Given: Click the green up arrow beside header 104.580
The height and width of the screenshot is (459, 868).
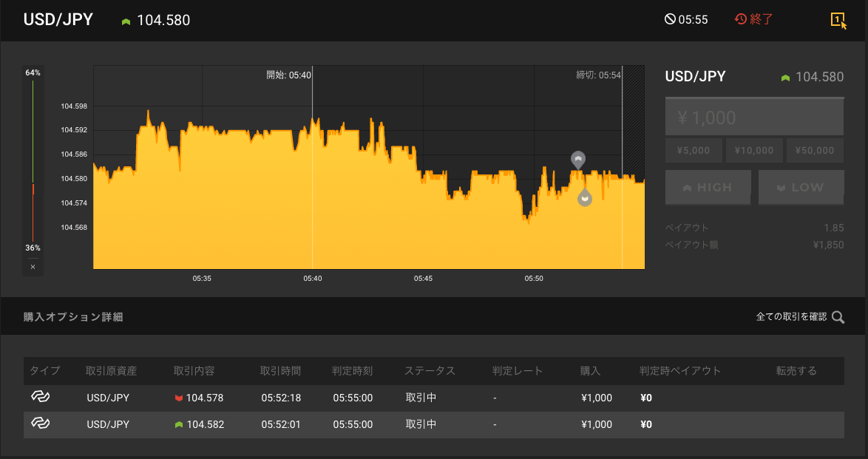Looking at the screenshot, I should click(126, 21).
